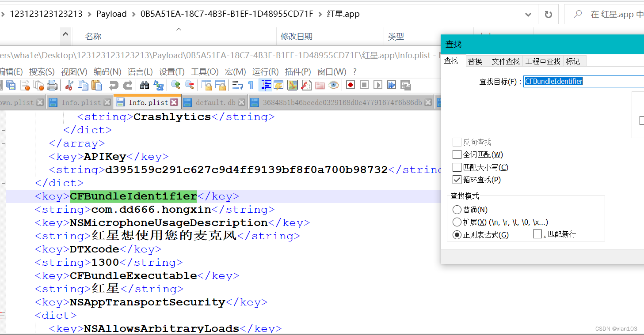This screenshot has height=335, width=644.
Task: Open the 宏(M) menu
Action: 235,72
